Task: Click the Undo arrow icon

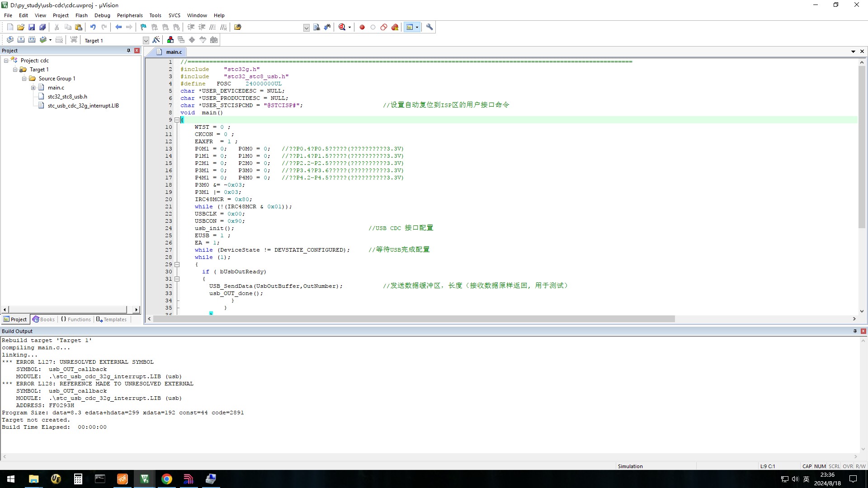Action: 93,27
